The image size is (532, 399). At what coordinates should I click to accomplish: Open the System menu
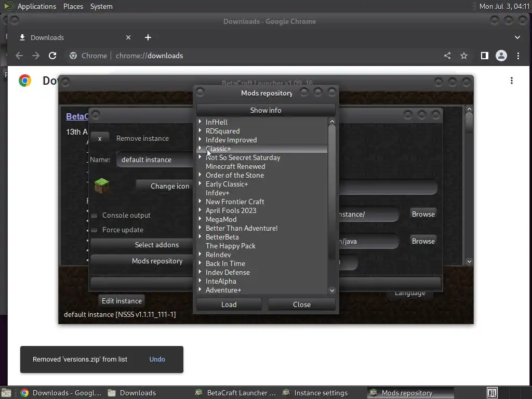click(101, 6)
